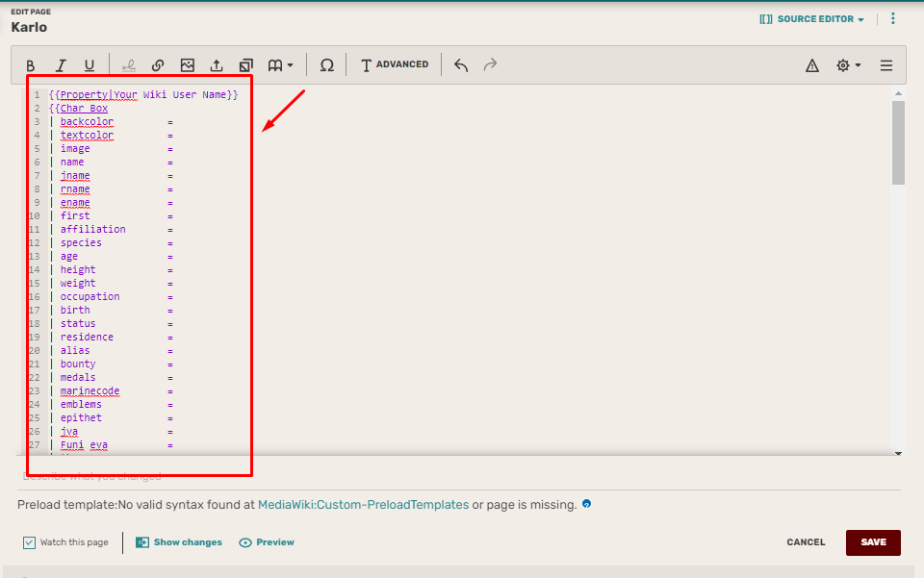Save the page

(x=873, y=542)
